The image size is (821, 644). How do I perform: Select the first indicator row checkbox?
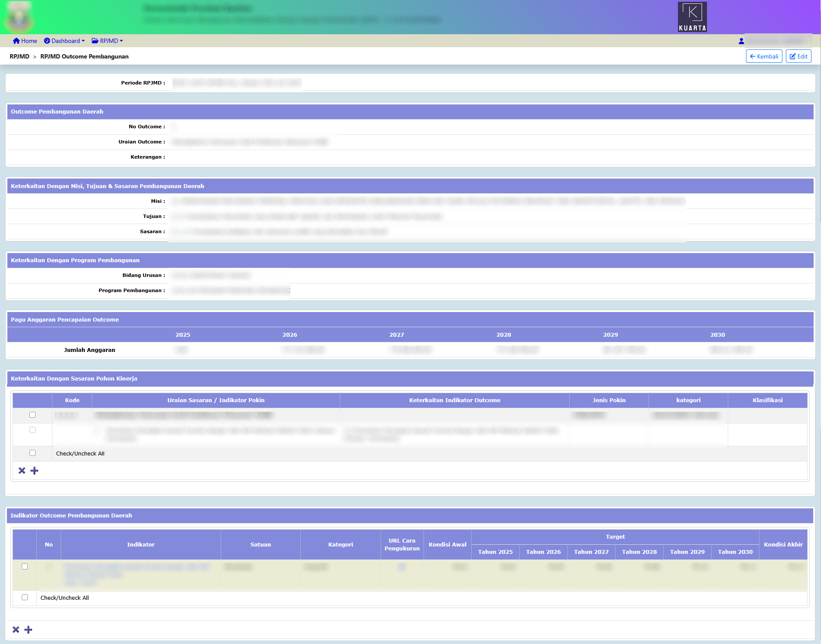tap(25, 566)
